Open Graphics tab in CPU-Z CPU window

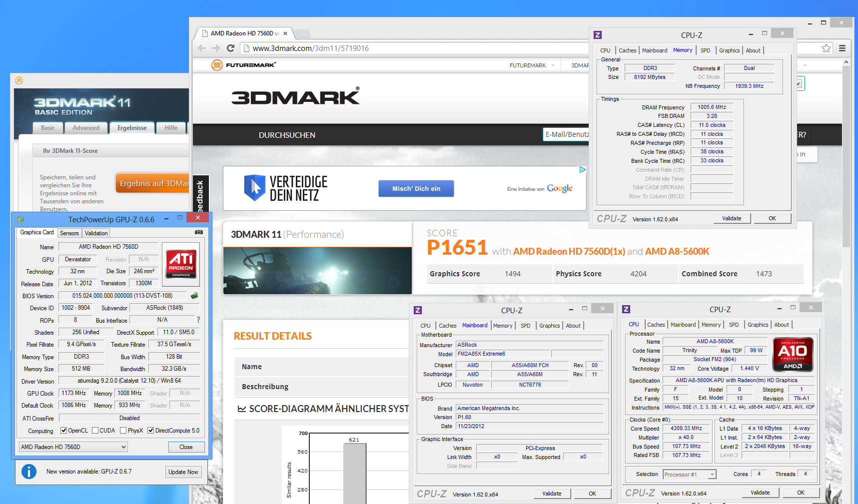(x=758, y=325)
